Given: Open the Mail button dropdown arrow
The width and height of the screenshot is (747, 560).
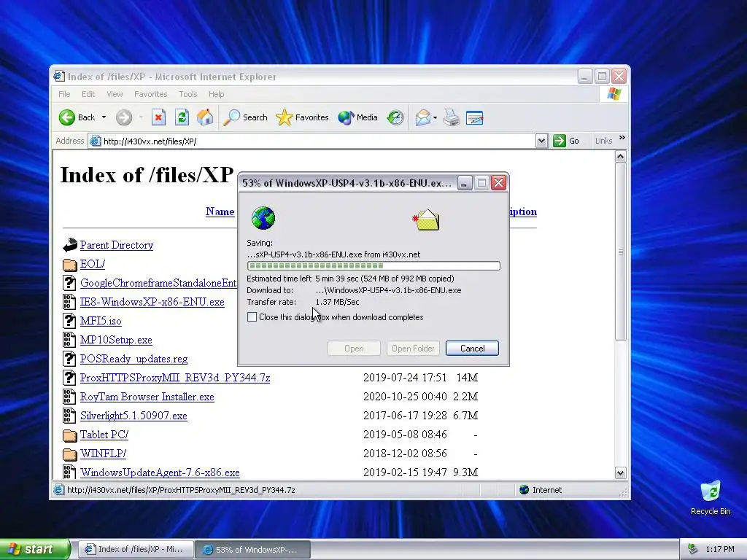Looking at the screenshot, I should click(435, 117).
